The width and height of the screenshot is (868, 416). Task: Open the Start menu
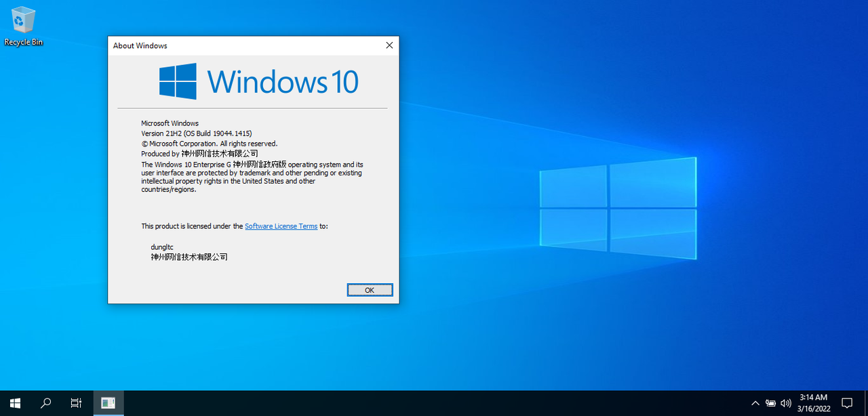coord(15,403)
